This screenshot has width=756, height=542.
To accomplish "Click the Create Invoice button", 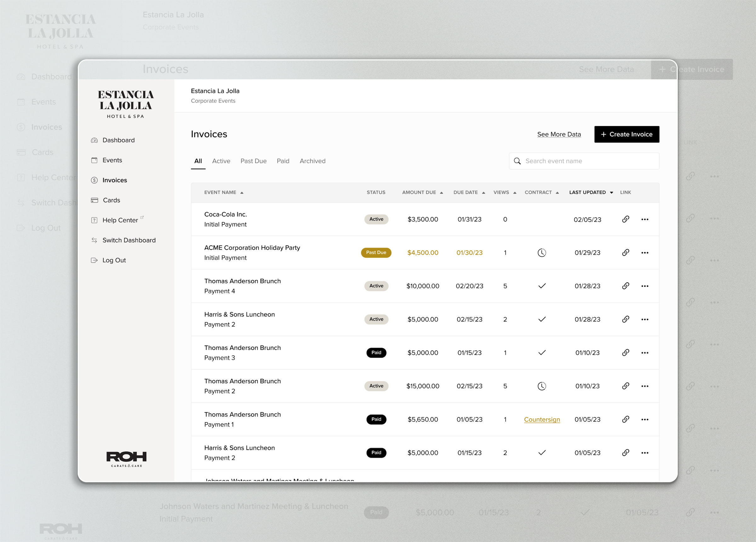I will 626,135.
